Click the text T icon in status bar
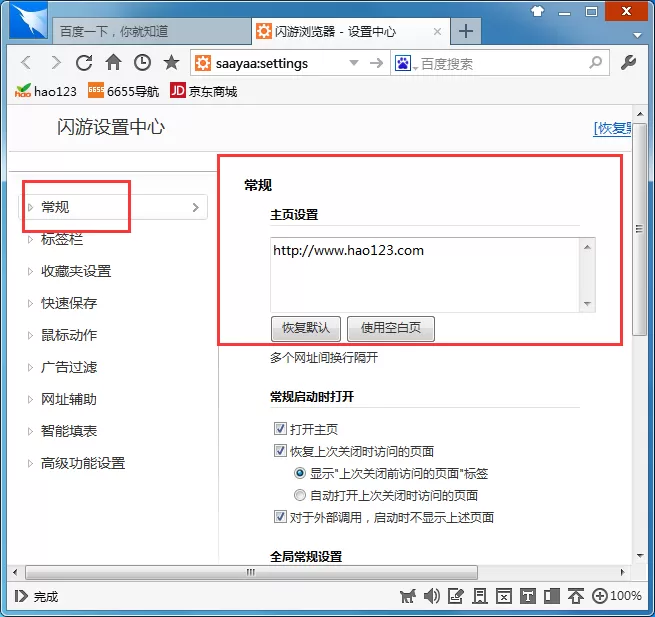The height and width of the screenshot is (617, 655). [x=528, y=596]
